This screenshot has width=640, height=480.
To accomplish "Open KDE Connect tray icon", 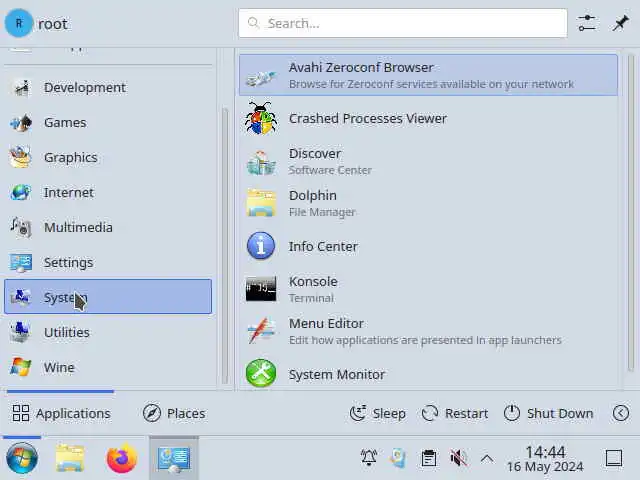I will pyautogui.click(x=398, y=458).
